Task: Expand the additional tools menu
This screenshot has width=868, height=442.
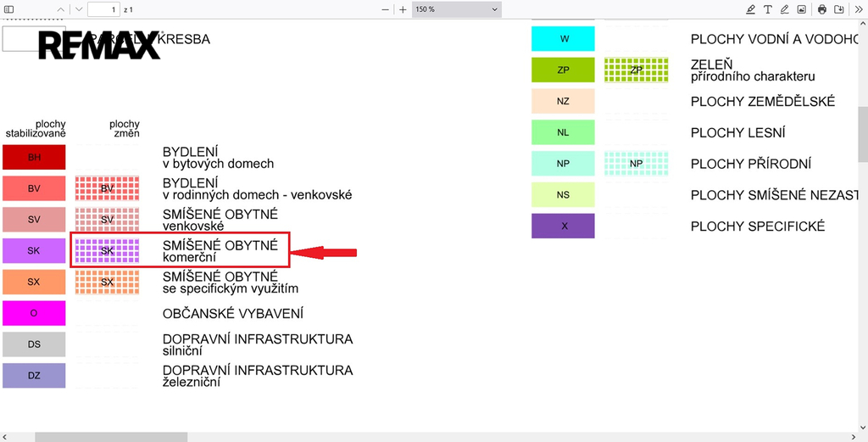Action: pyautogui.click(x=856, y=9)
